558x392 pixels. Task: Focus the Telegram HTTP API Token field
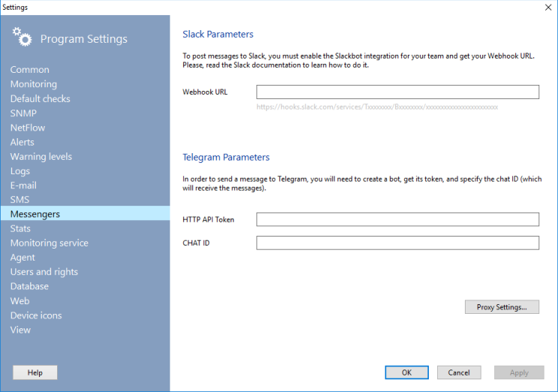[397, 219]
